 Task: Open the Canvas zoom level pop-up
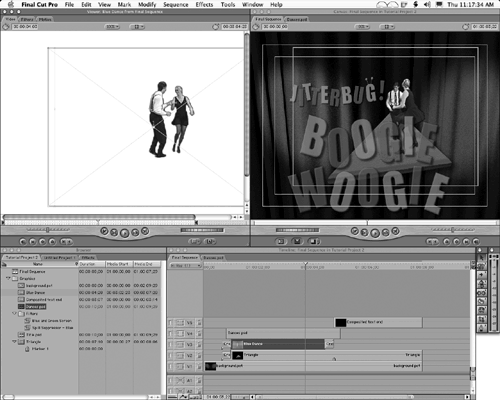(x=362, y=27)
